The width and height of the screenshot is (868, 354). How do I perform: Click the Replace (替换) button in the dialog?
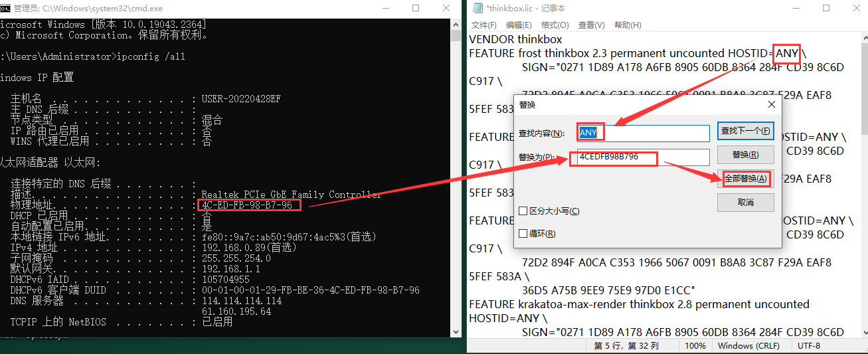tap(745, 155)
